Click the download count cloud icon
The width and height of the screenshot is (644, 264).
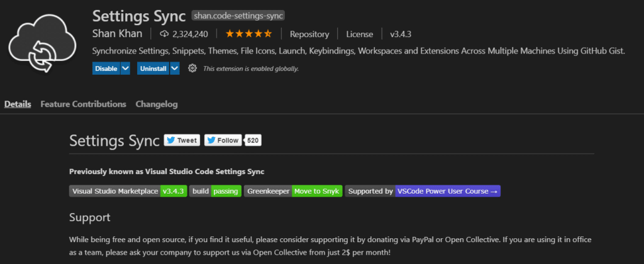point(164,34)
